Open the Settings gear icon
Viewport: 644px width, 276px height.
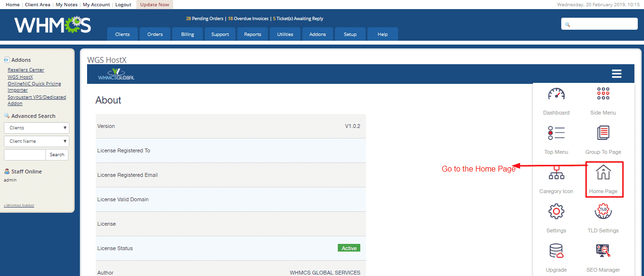tap(556, 211)
